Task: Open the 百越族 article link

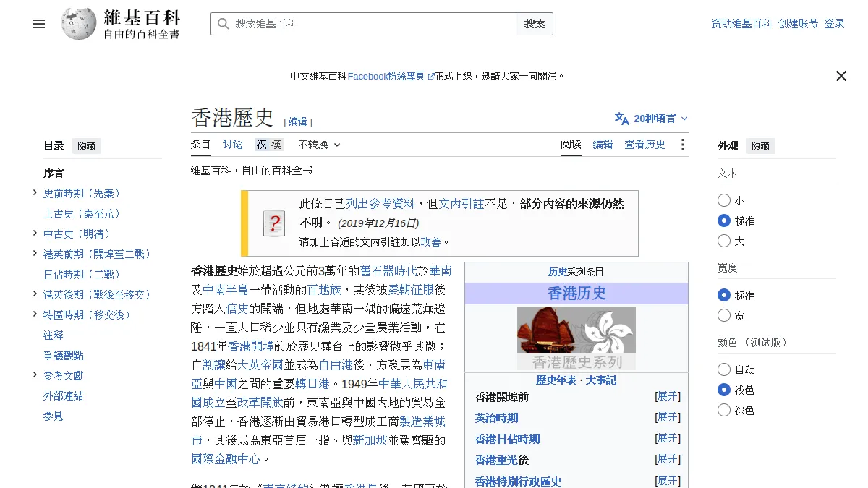Action: (x=324, y=290)
